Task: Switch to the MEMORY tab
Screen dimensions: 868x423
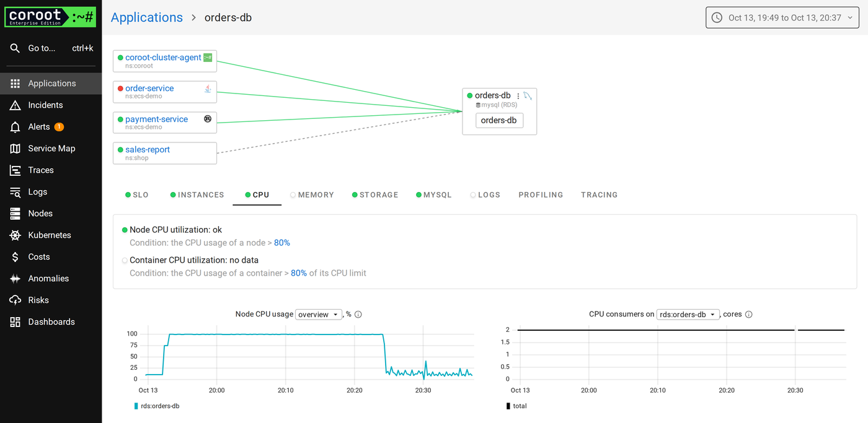Action: [312, 194]
